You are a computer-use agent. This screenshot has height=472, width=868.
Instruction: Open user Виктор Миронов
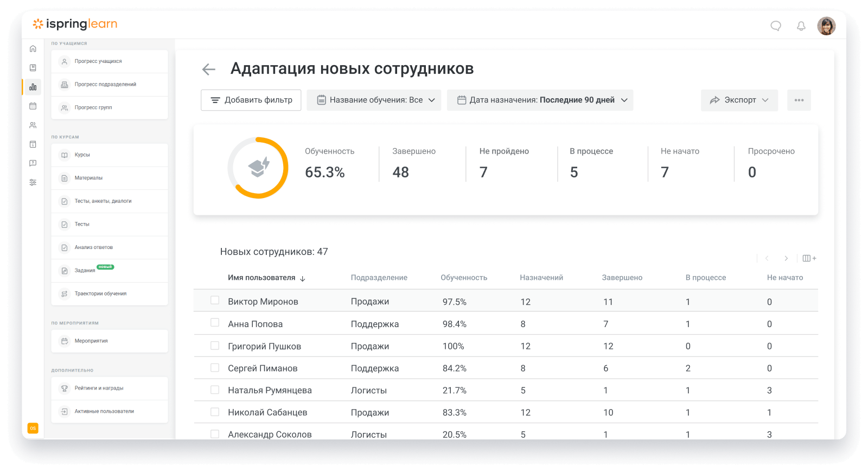263,302
